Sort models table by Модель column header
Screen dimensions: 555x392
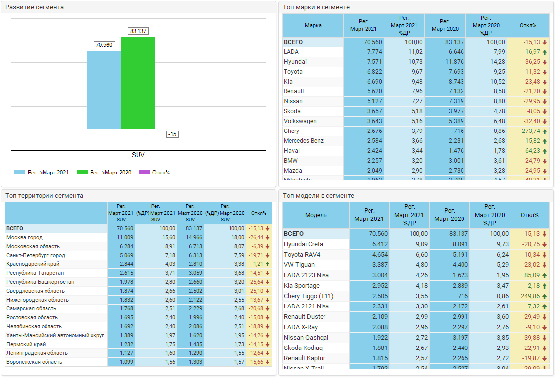point(316,215)
